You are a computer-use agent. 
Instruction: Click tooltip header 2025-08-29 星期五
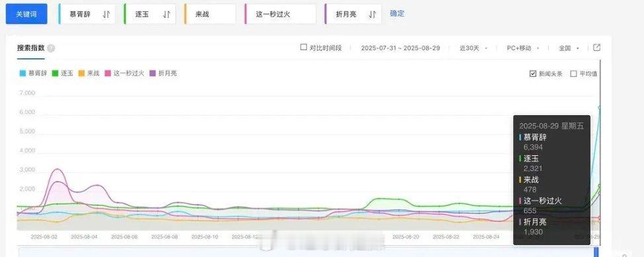pyautogui.click(x=551, y=126)
